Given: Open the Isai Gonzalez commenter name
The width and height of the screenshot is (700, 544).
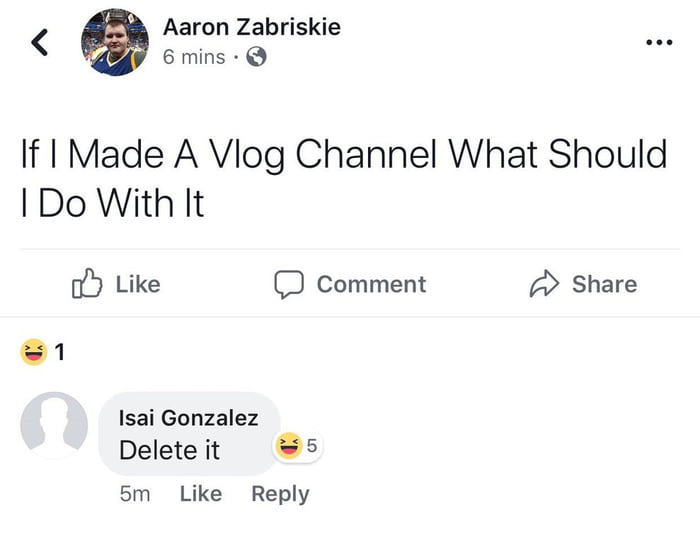Looking at the screenshot, I should [x=188, y=418].
